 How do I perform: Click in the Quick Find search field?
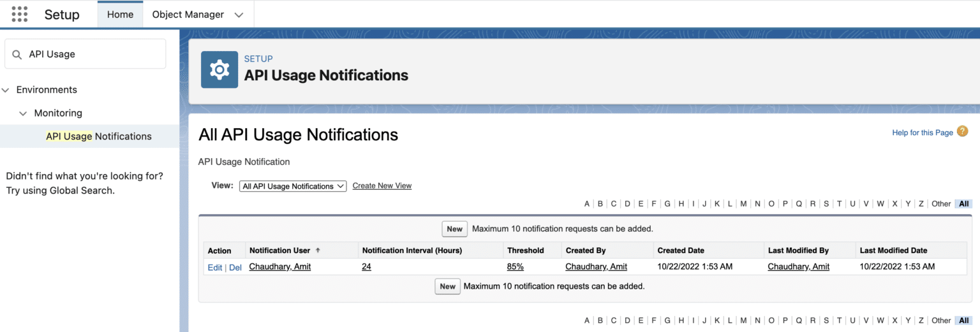tap(93, 55)
